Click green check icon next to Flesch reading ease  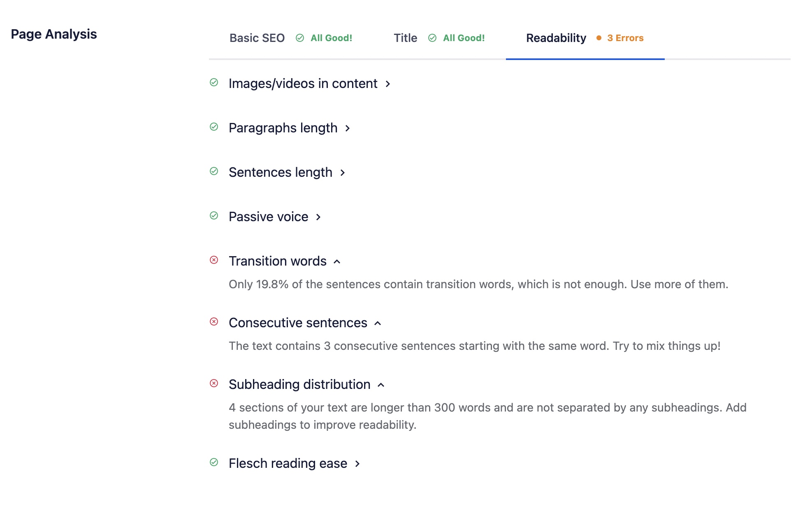point(214,462)
